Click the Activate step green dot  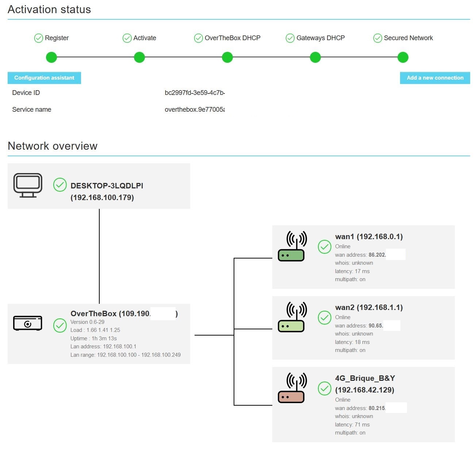click(x=139, y=57)
